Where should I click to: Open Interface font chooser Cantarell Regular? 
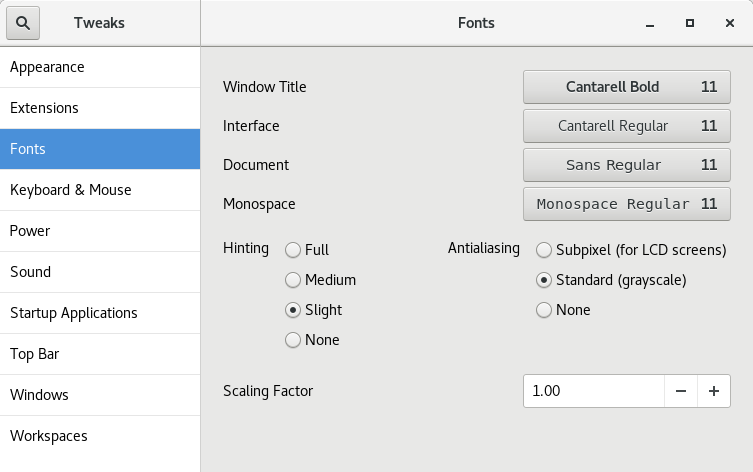pos(627,126)
